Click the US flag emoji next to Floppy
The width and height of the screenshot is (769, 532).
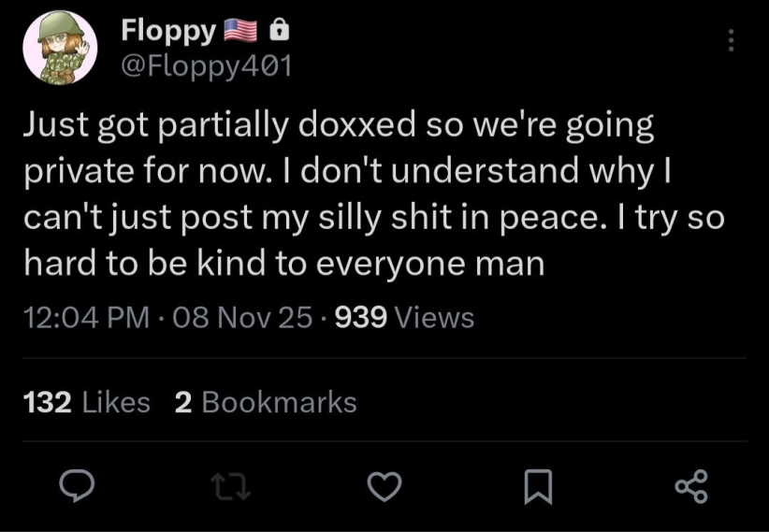(240, 32)
